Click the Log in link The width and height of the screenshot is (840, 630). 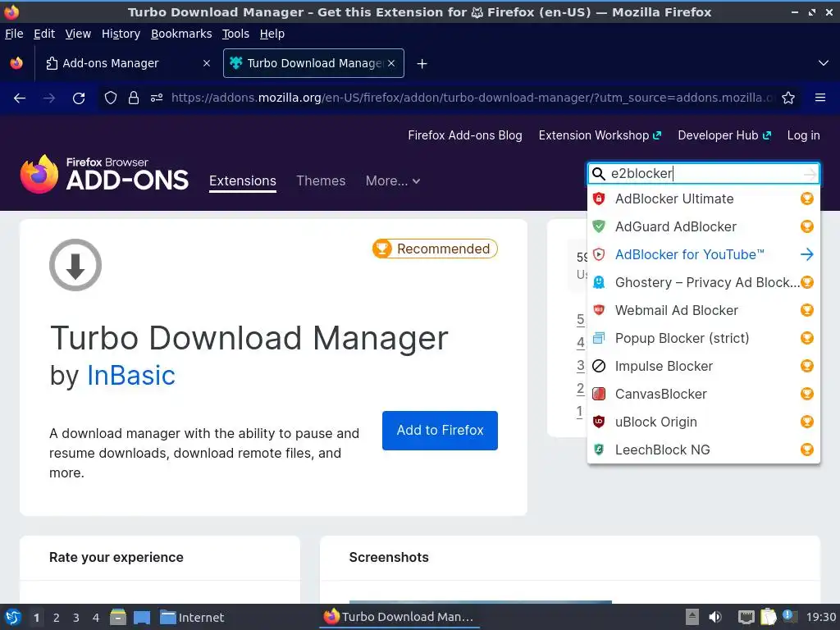[x=803, y=135]
